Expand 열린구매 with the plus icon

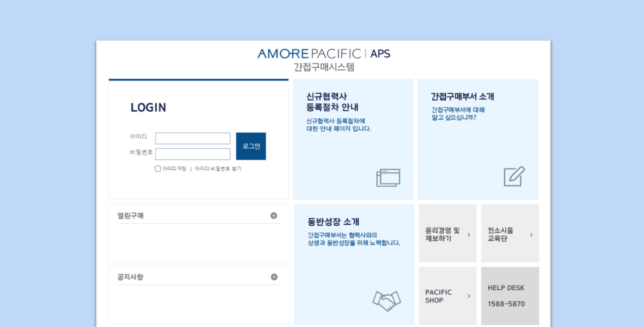[274, 216]
